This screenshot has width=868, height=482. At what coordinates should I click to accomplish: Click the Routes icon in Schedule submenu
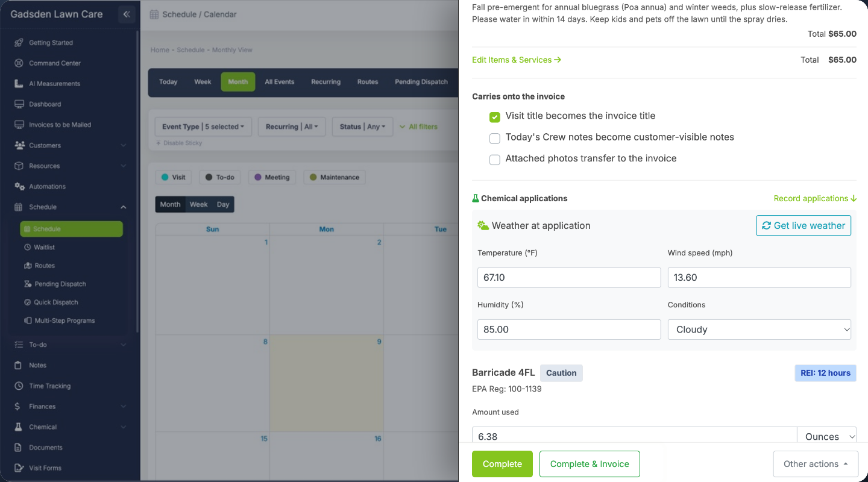[27, 266]
